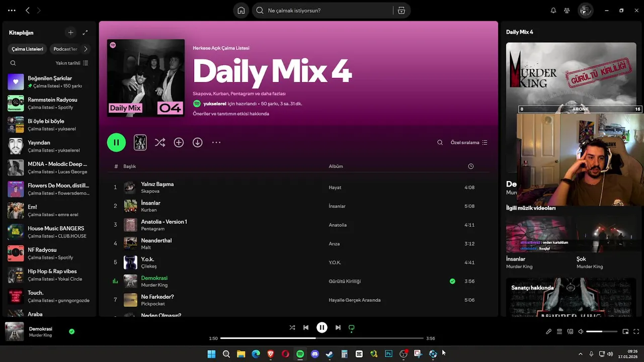Download the Daily Mix 4 playlist

pyautogui.click(x=198, y=142)
